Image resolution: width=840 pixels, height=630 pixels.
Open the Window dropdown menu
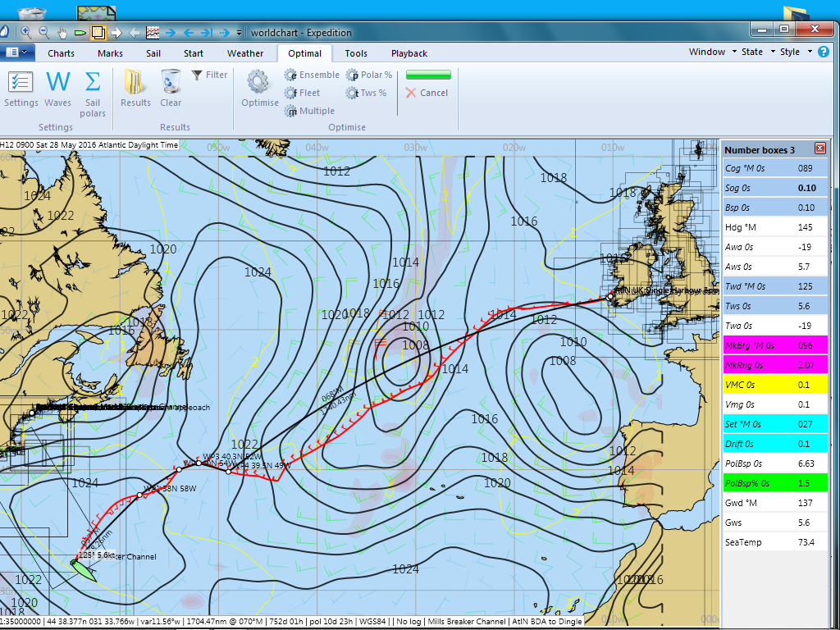click(707, 52)
